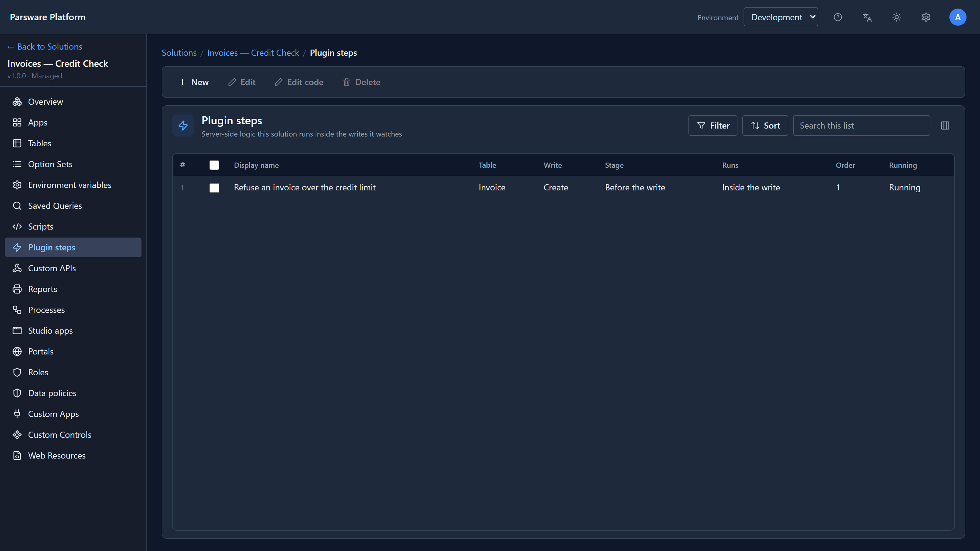Click Invoices — Credit Check breadcrumb
980x551 pixels.
point(253,53)
